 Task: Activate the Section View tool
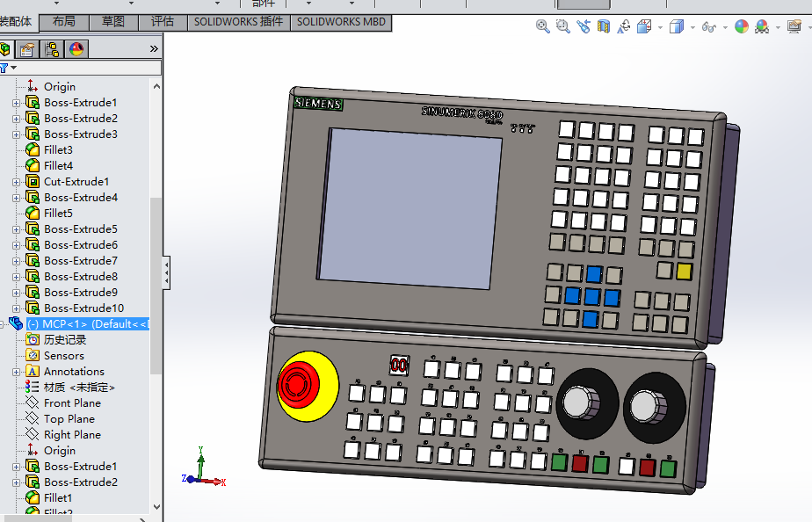pos(604,26)
